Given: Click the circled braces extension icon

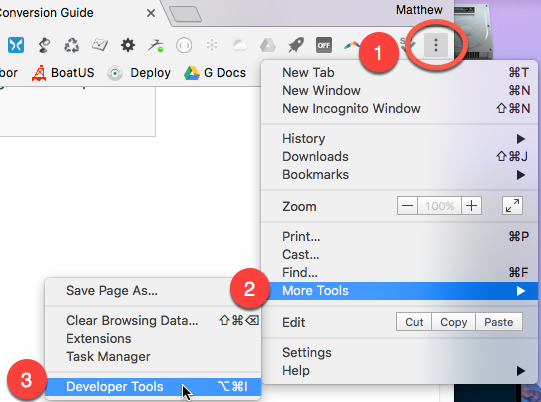Looking at the screenshot, I should tap(184, 45).
